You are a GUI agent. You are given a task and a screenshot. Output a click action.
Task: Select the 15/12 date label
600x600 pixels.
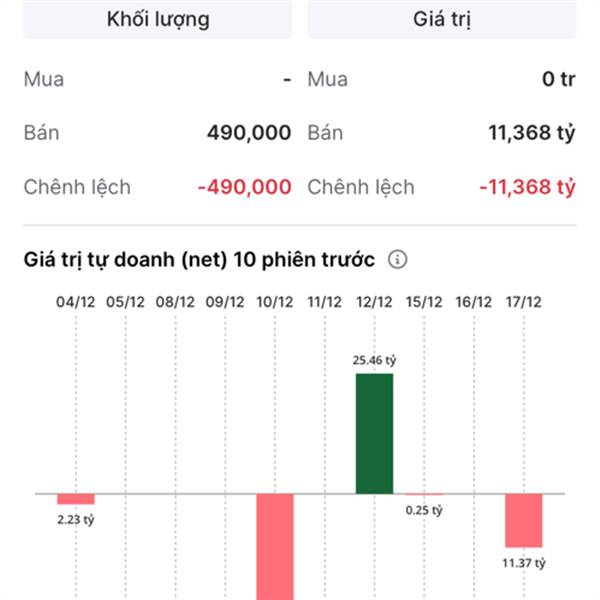pos(424,301)
